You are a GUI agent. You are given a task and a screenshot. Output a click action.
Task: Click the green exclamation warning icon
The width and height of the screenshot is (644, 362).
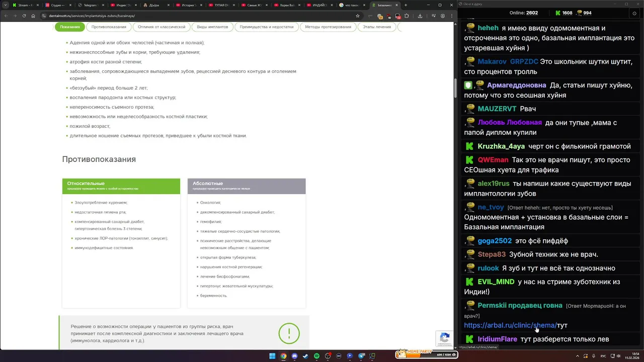tap(289, 333)
